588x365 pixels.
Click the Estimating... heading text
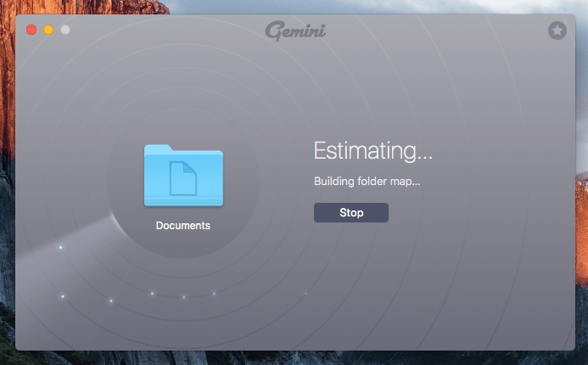(372, 151)
